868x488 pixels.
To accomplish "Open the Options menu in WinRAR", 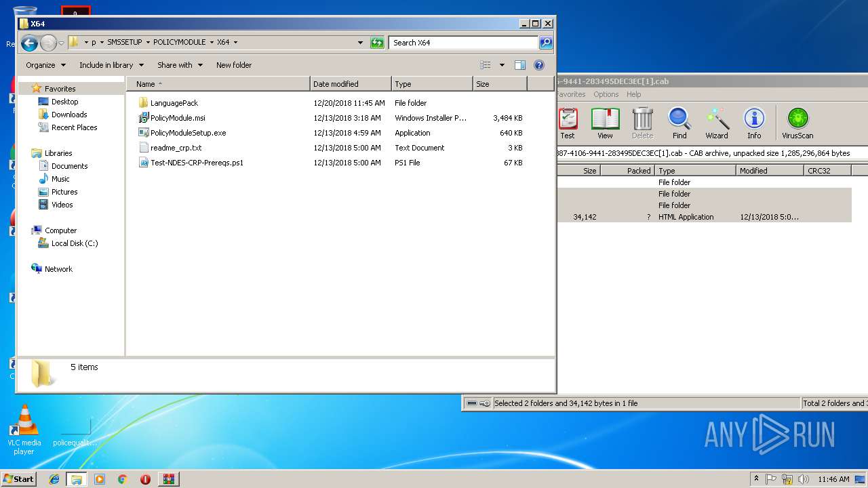I will point(606,94).
